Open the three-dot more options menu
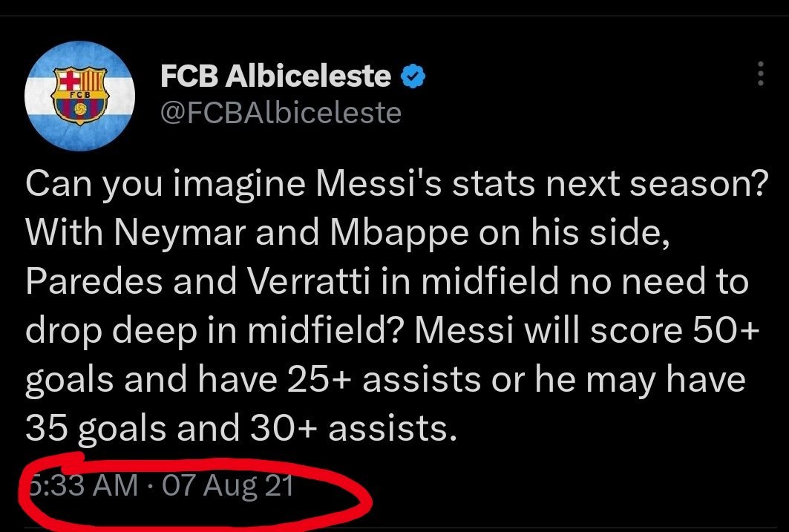 (760, 73)
